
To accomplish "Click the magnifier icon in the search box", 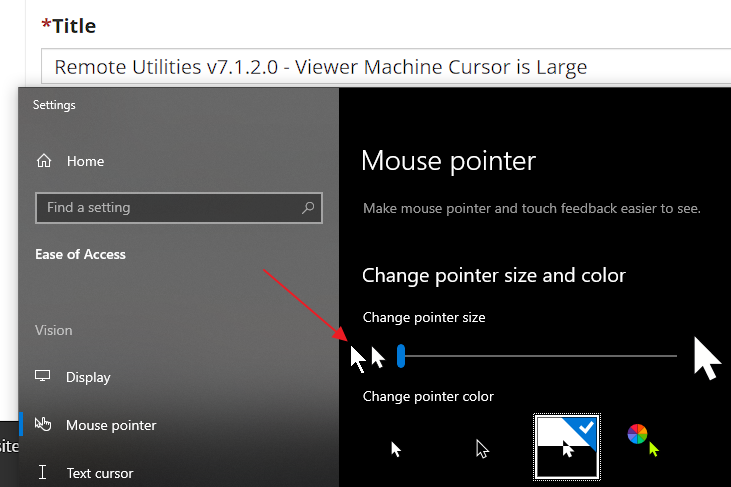I will 308,208.
